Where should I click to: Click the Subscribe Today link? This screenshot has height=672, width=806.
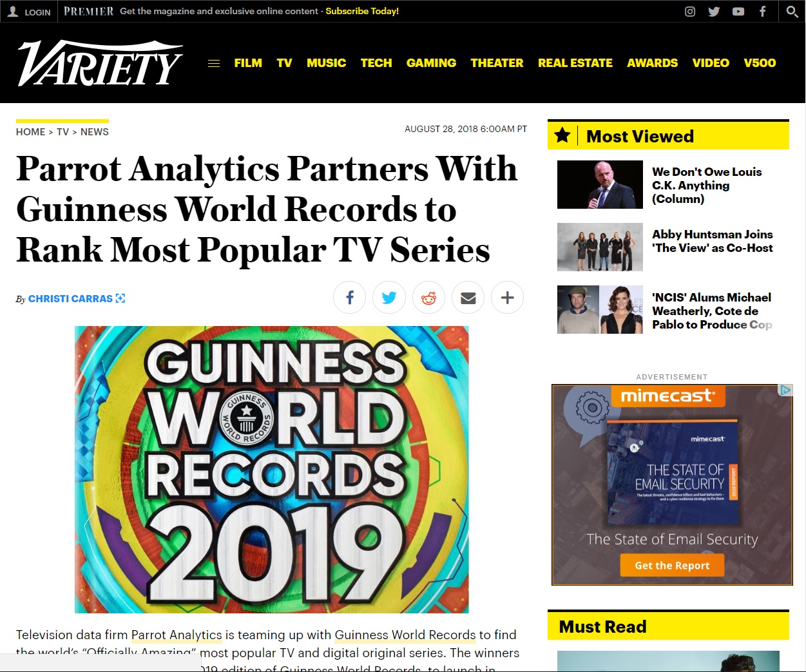click(361, 11)
